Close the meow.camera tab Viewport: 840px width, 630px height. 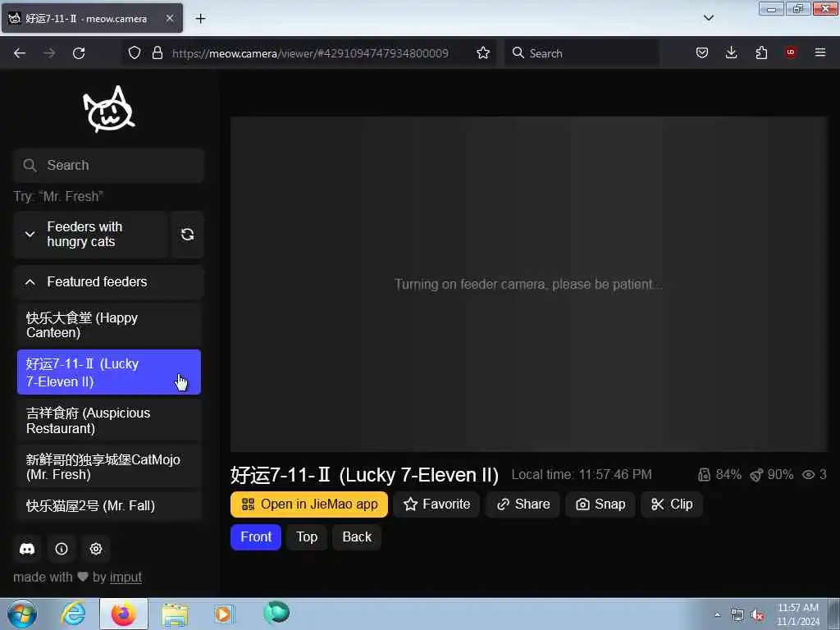pos(169,18)
